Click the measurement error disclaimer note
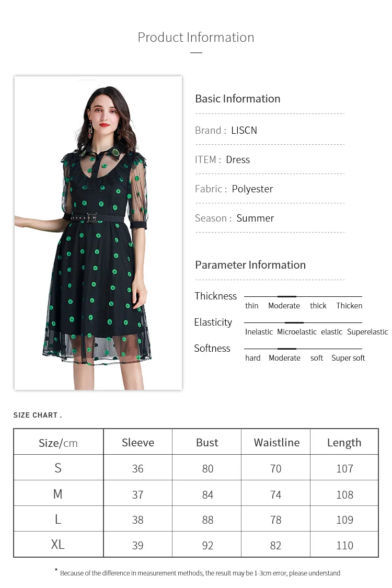 [x=198, y=573]
